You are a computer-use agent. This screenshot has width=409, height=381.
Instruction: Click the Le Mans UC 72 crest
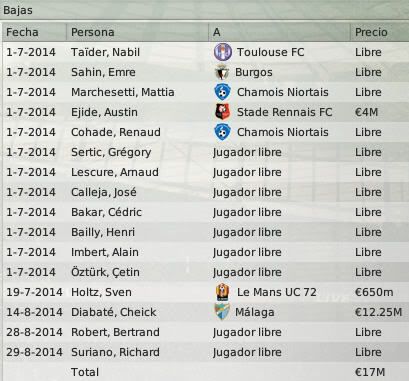[222, 292]
